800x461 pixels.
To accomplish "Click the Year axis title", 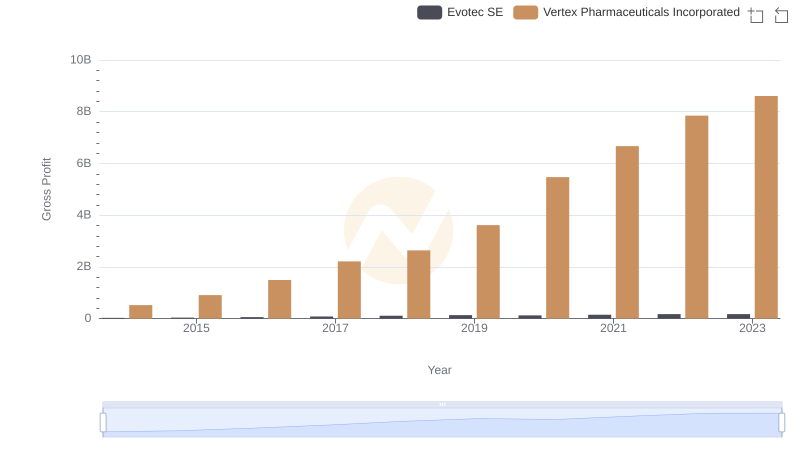I will 439,370.
